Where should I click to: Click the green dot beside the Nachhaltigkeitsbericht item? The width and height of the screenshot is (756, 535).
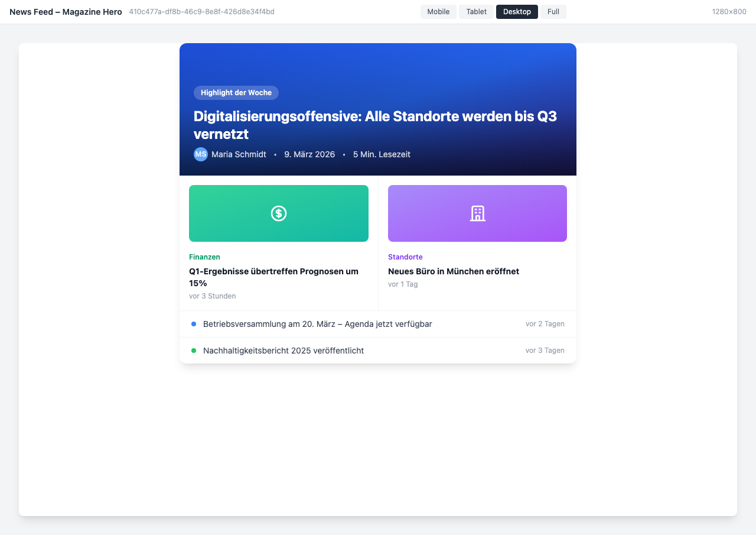click(x=193, y=350)
